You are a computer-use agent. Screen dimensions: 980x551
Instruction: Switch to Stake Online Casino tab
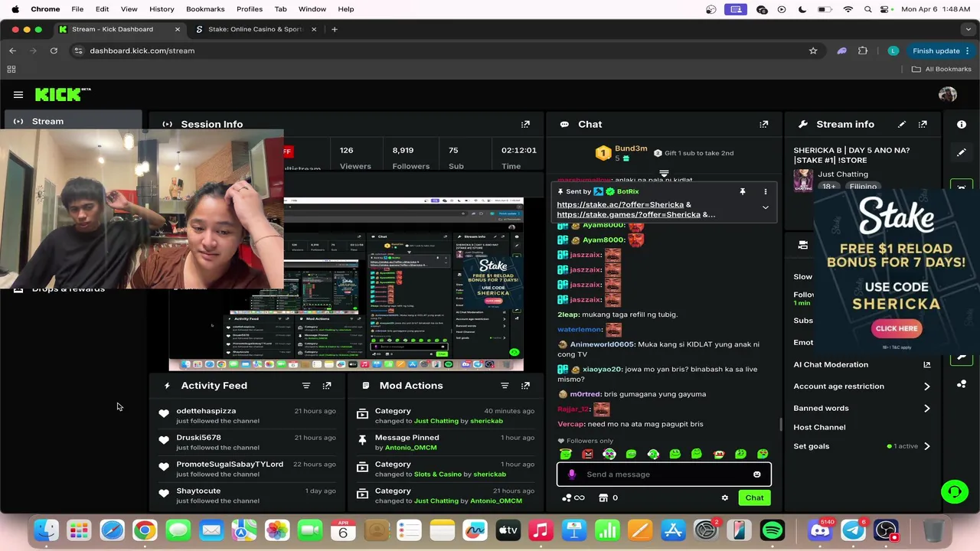pyautogui.click(x=256, y=29)
